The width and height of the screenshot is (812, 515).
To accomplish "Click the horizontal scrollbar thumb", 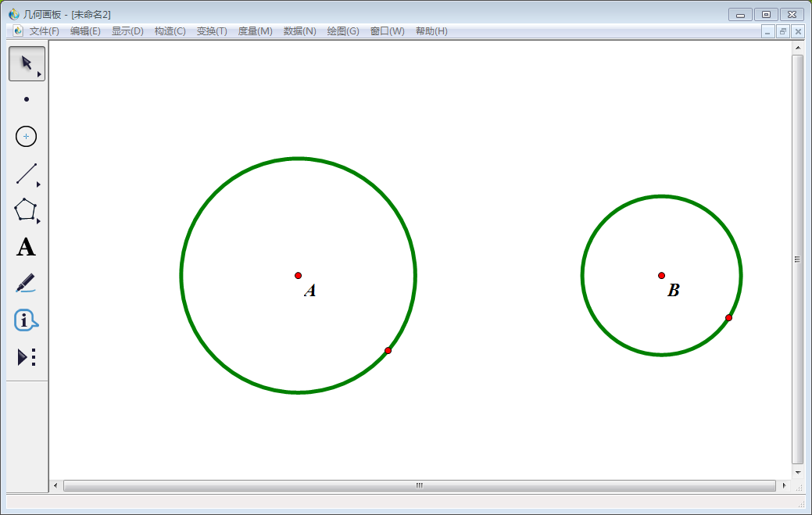I will 420,485.
